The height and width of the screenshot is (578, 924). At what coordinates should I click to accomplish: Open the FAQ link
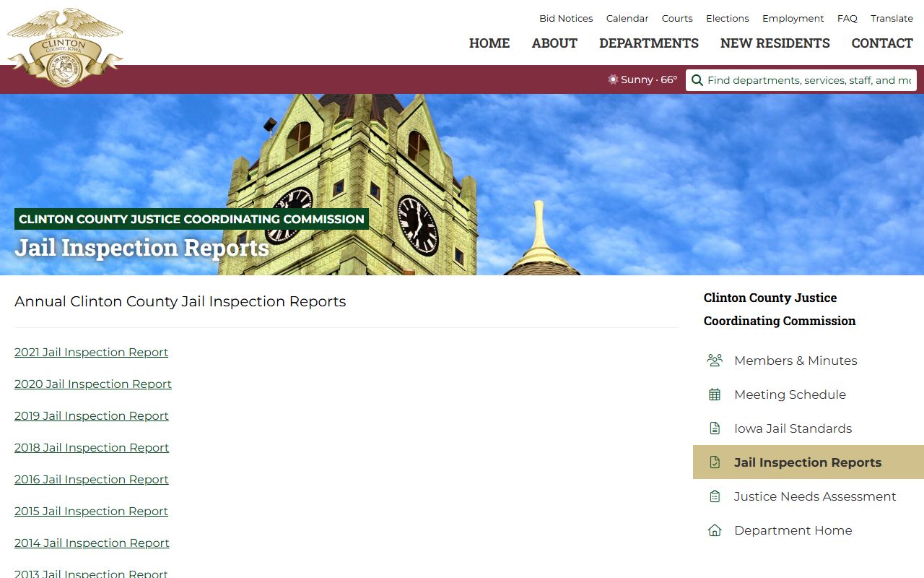click(x=847, y=19)
